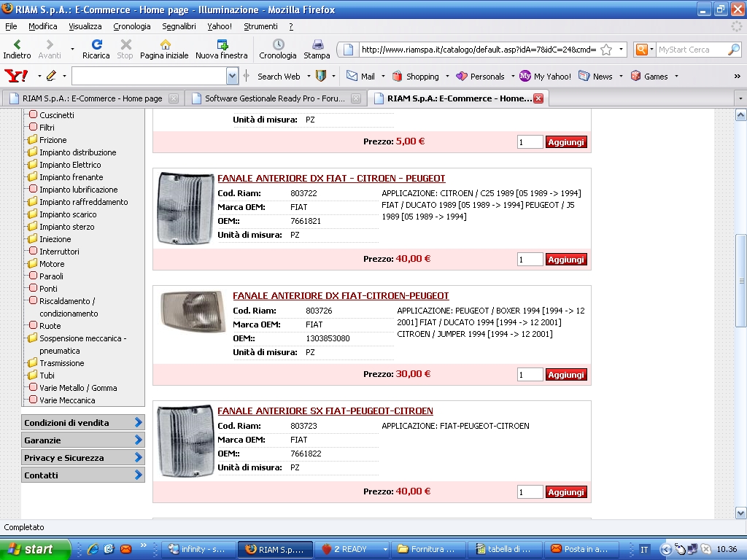The image size is (747, 560).
Task: Click the Search Web button
Action: point(279,76)
